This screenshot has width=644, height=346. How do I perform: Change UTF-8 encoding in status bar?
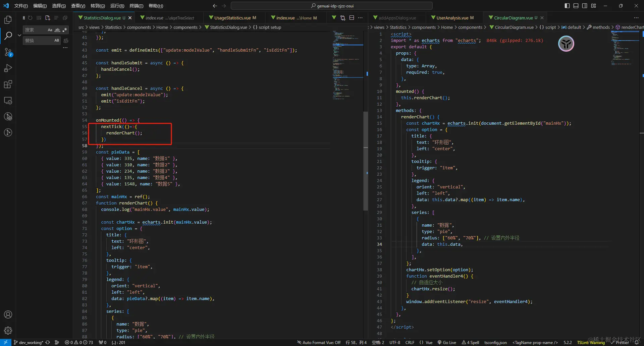pyautogui.click(x=395, y=342)
